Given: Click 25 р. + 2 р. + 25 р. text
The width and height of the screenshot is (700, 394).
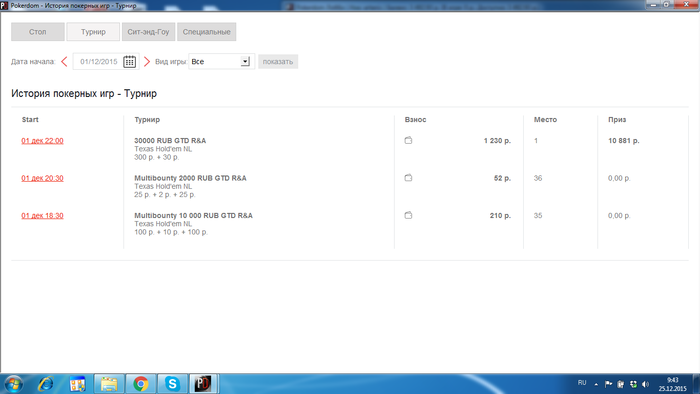Looking at the screenshot, I should 165,195.
